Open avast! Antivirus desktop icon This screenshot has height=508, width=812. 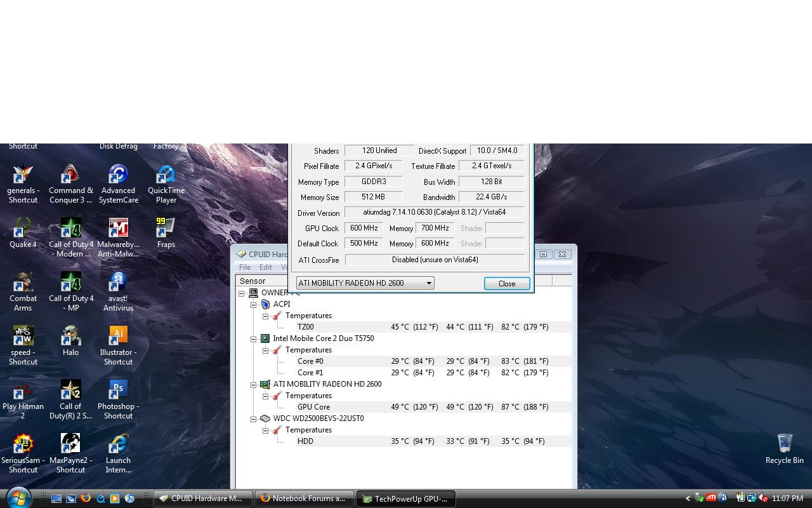pyautogui.click(x=118, y=291)
